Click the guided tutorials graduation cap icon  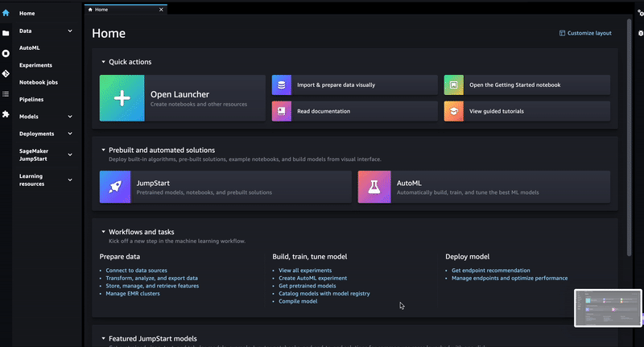coord(453,111)
